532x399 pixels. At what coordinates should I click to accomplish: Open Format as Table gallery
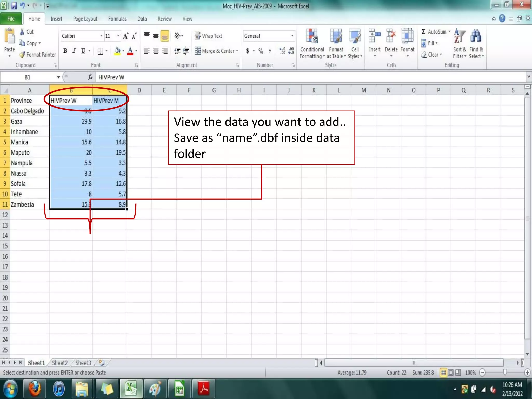click(336, 44)
